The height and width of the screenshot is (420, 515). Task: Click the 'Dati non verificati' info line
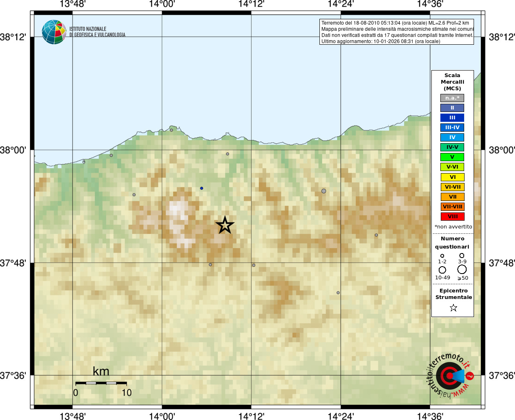pyautogui.click(x=397, y=35)
